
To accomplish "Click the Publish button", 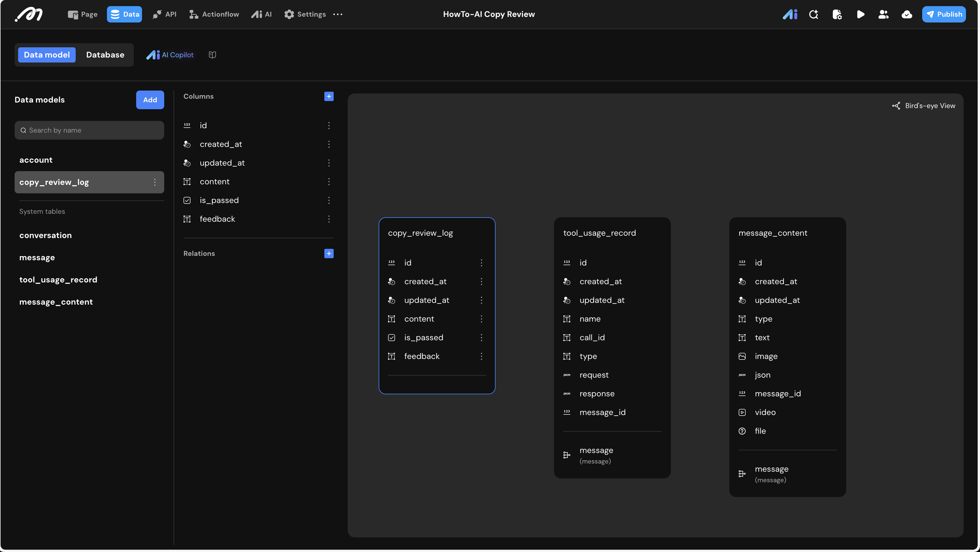I will click(943, 14).
